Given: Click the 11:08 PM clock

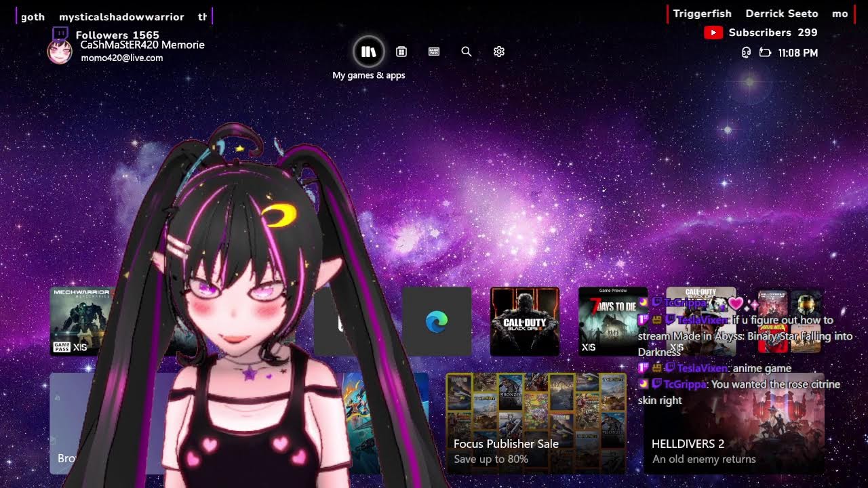Looking at the screenshot, I should tap(797, 53).
